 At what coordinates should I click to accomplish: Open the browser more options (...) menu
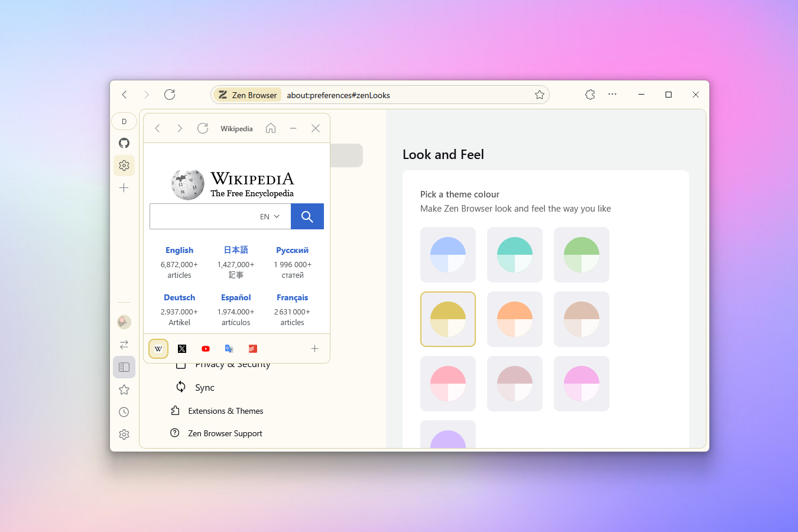612,94
